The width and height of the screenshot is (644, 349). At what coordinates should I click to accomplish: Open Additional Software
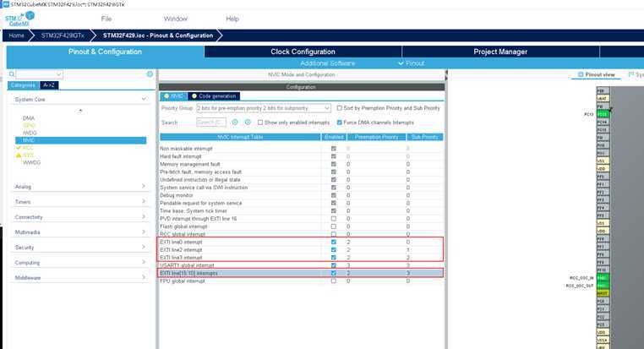point(327,63)
